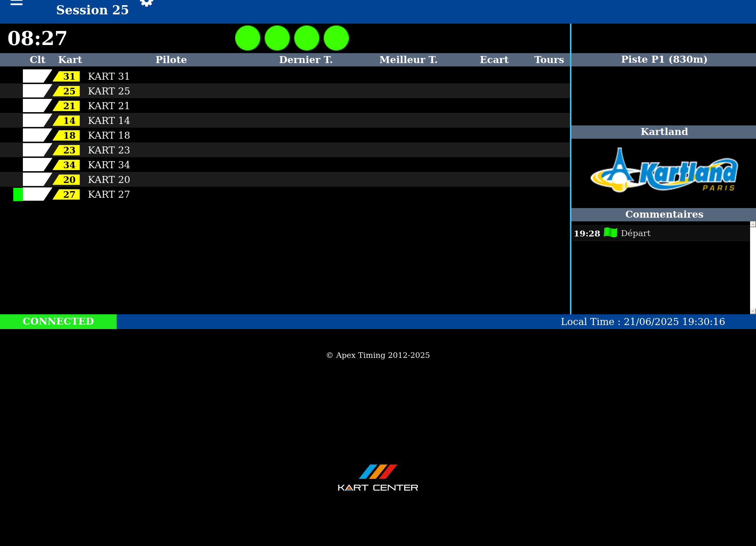This screenshot has width=756, height=546.
Task: Click the Session 25 title
Action: pyautogui.click(x=92, y=10)
